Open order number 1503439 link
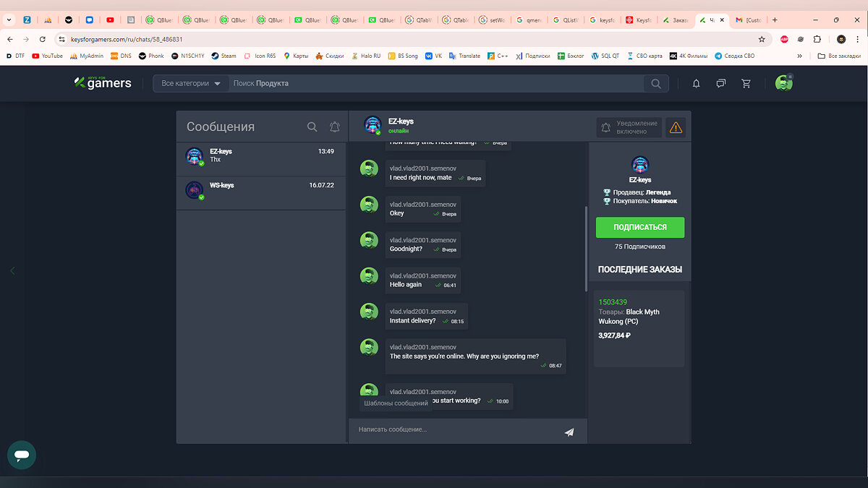The image size is (868, 488). 613,302
